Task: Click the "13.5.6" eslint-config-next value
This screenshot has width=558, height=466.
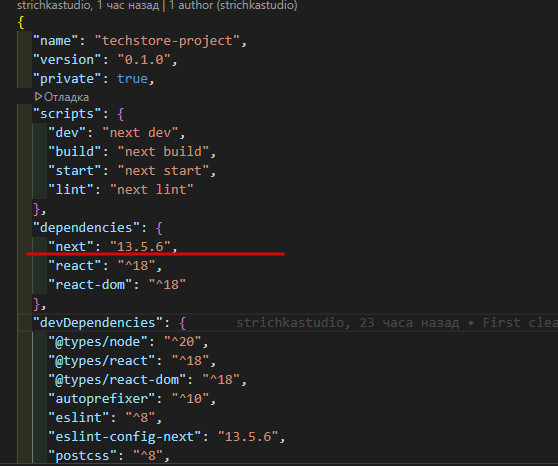Action: (x=248, y=437)
